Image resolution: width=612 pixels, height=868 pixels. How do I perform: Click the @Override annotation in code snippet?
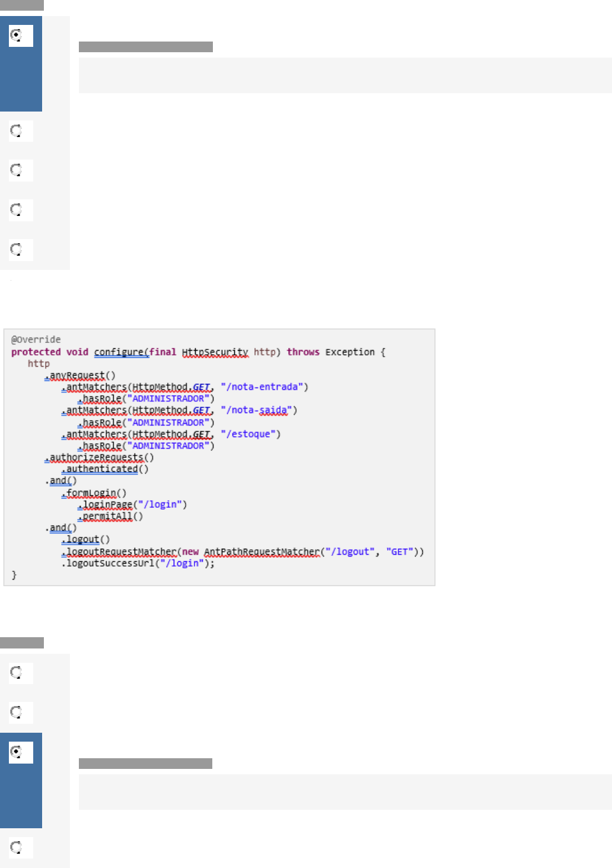pos(36,339)
